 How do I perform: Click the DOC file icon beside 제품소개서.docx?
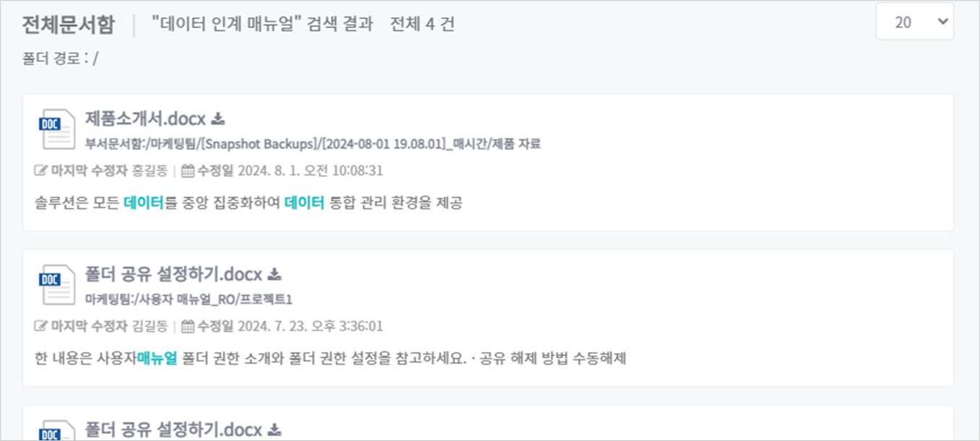click(56, 129)
